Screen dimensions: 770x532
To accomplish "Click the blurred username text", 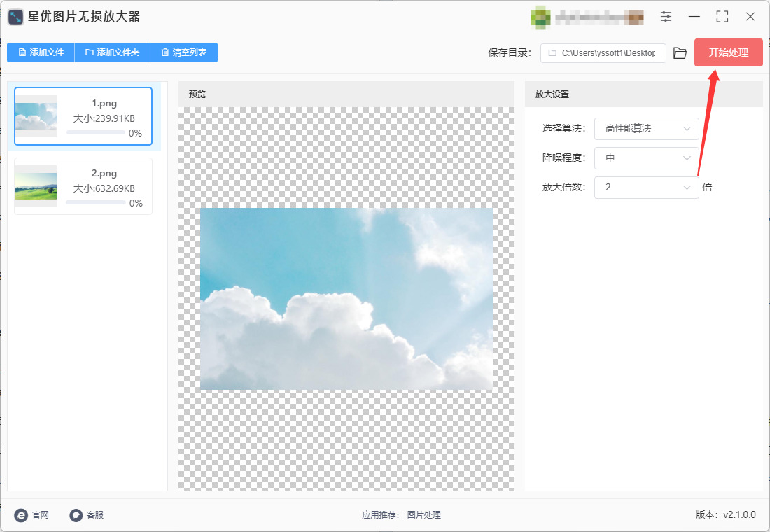I will 600,17.
